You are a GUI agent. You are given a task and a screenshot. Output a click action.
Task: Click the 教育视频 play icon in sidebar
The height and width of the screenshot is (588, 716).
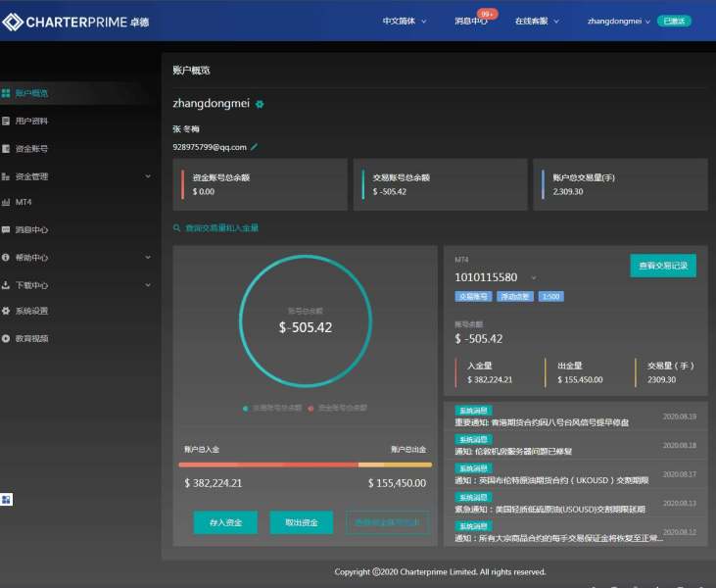pos(6,338)
